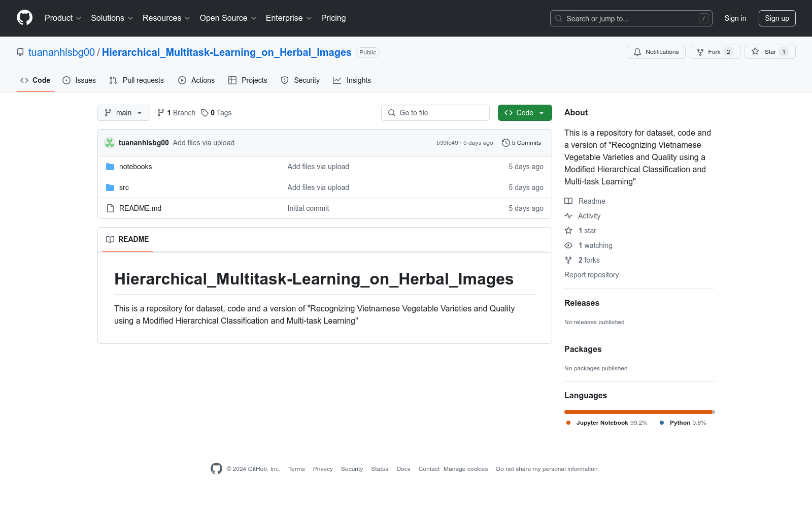This screenshot has width=812, height=508.
Task: Open the footer Docs link
Action: click(403, 469)
